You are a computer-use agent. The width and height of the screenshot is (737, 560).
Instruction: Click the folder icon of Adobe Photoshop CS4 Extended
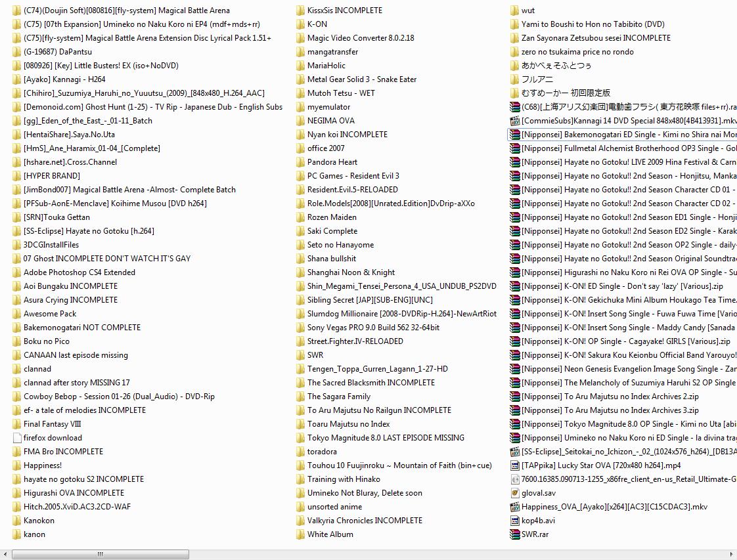tap(16, 272)
